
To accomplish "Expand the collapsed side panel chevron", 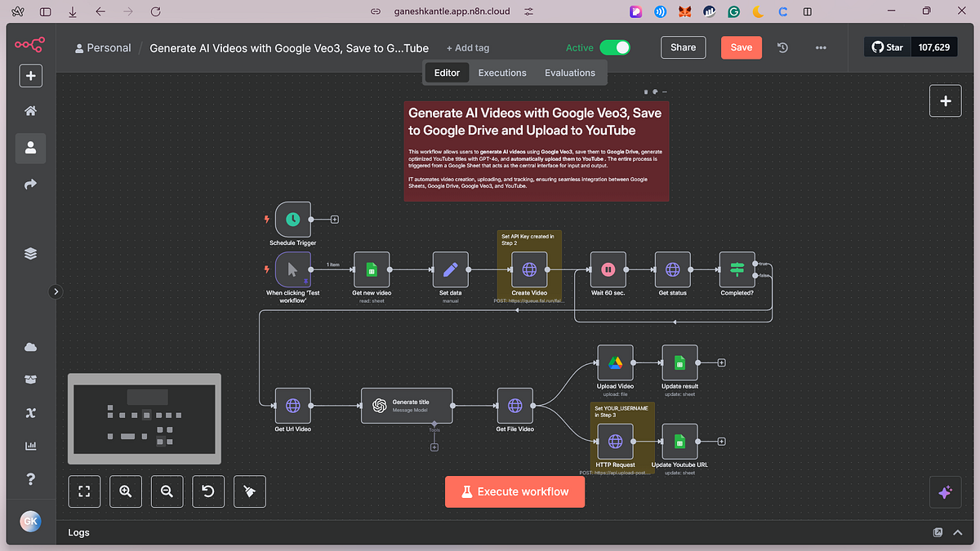I will point(56,291).
